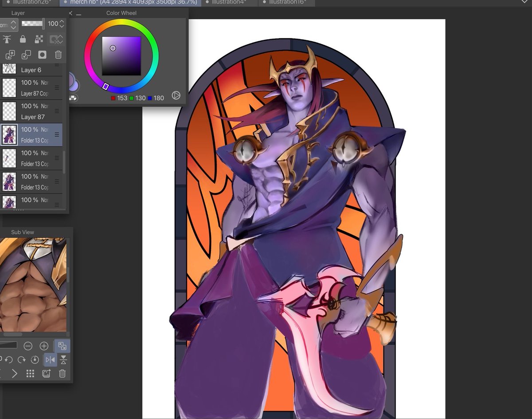Delete layer using Layer panel trash icon
Image resolution: width=532 pixels, height=419 pixels.
[x=58, y=55]
